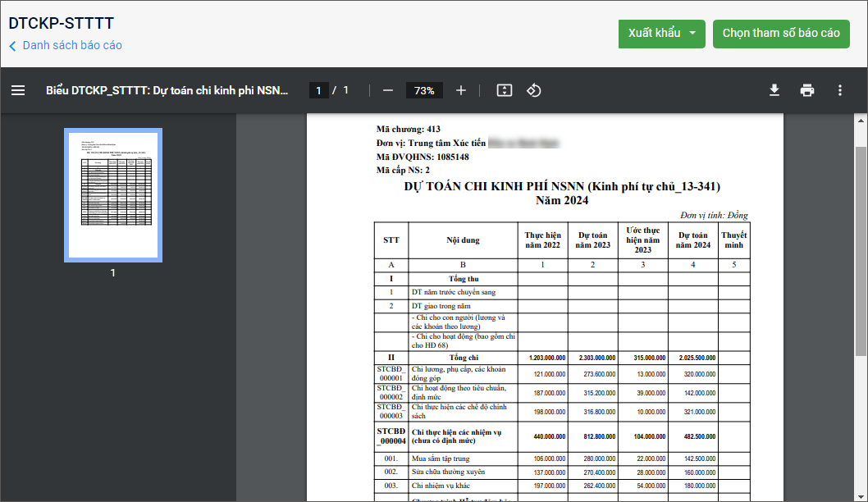Click the back chevron beside Danh sách báo cáo
The width and height of the screenshot is (868, 502).
[13, 46]
